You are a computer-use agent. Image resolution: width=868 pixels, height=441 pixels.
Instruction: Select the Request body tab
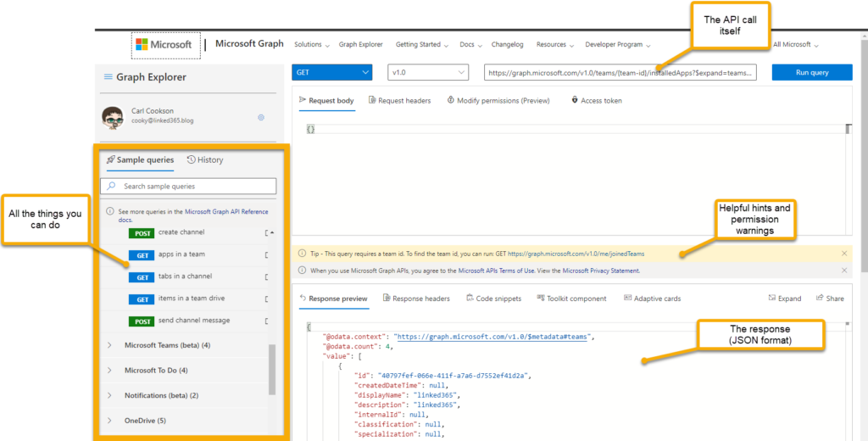tap(326, 101)
